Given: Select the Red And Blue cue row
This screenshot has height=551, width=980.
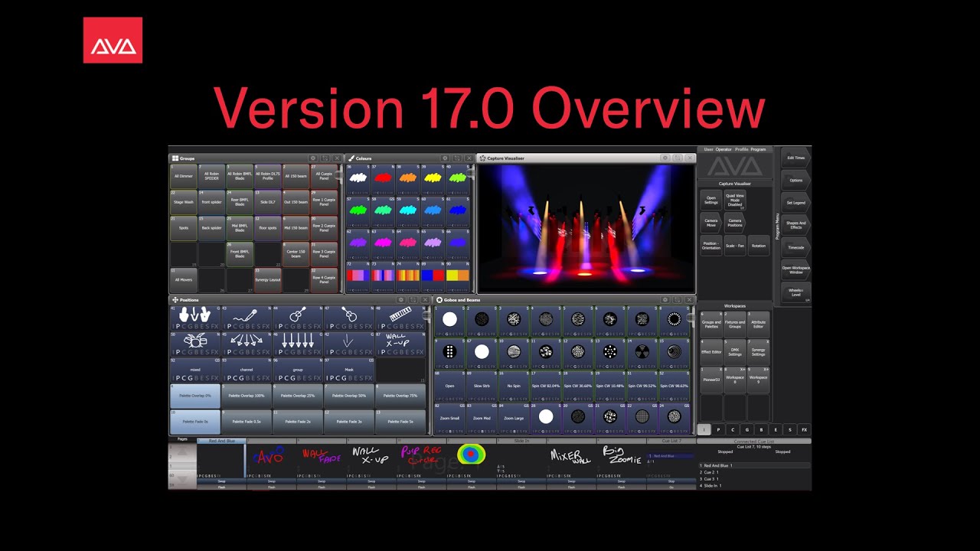Looking at the screenshot, I should (754, 465).
